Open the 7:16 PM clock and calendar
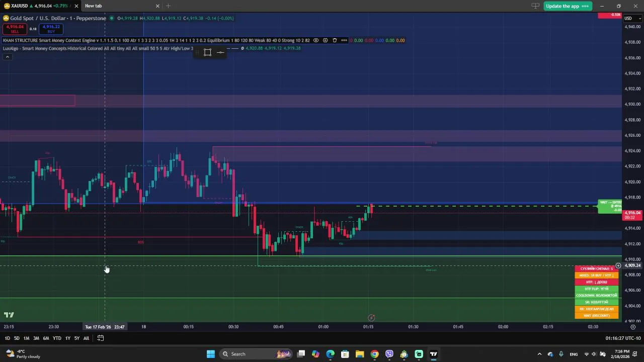The image size is (644, 362). (621, 354)
